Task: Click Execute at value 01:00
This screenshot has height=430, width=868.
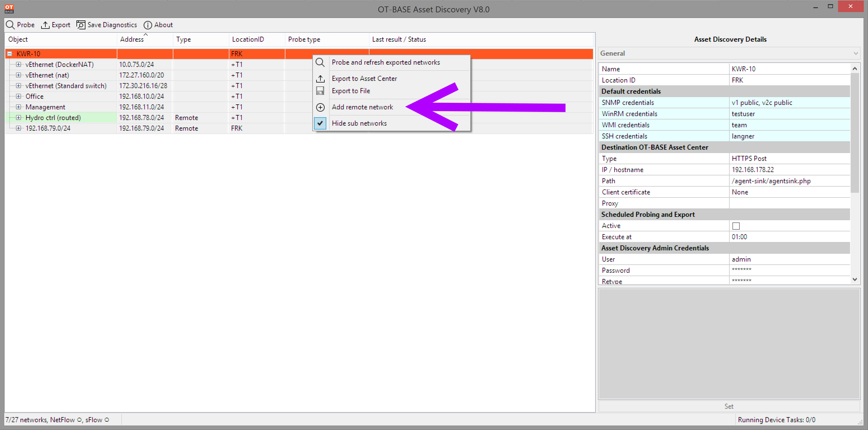Action: click(790, 237)
